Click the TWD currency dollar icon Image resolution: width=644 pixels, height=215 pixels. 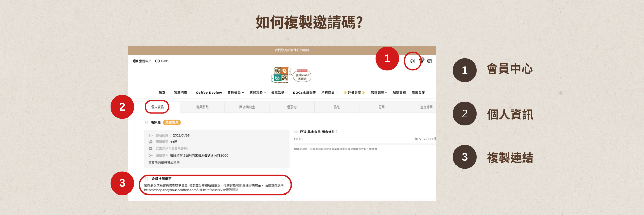[x=157, y=61]
